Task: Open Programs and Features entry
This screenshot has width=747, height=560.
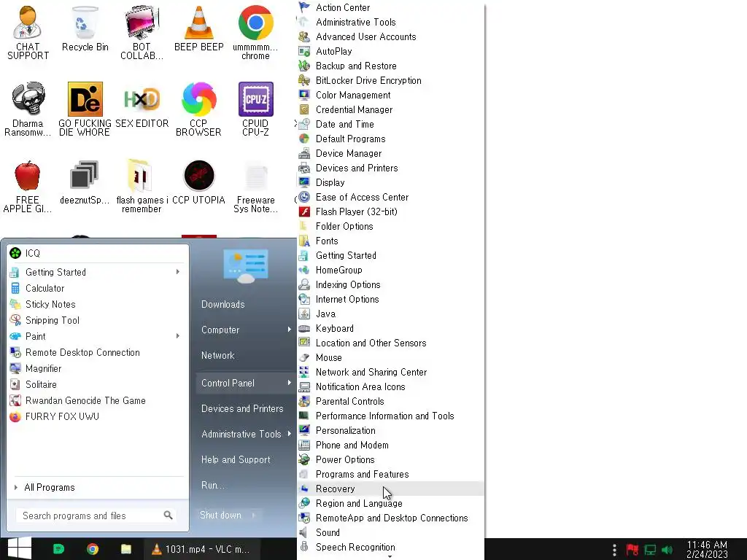Action: 390,474
